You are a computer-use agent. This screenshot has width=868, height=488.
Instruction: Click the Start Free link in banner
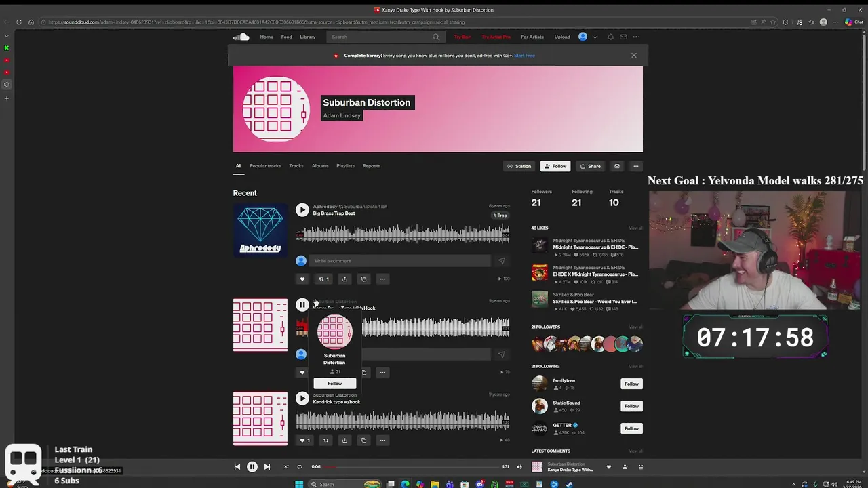(x=524, y=56)
